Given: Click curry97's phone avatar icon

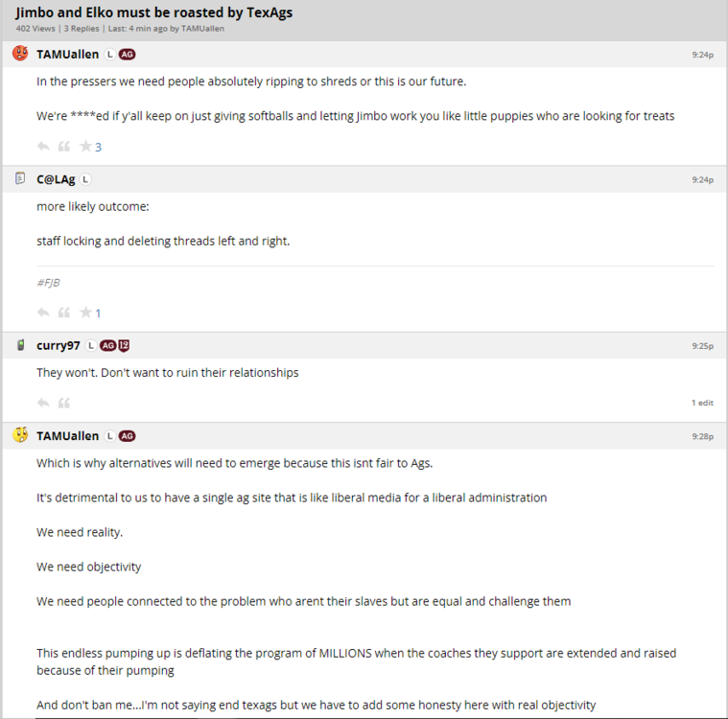Looking at the screenshot, I should [x=20, y=345].
